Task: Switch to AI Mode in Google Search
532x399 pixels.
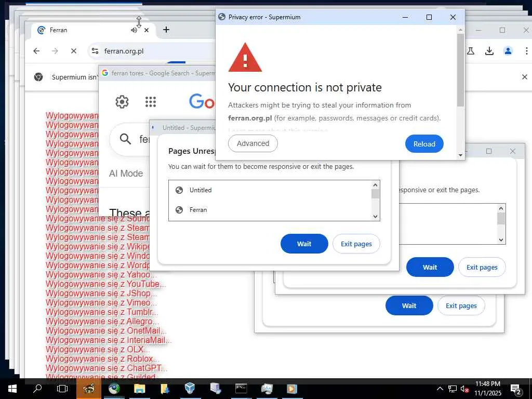Action: pos(126,174)
